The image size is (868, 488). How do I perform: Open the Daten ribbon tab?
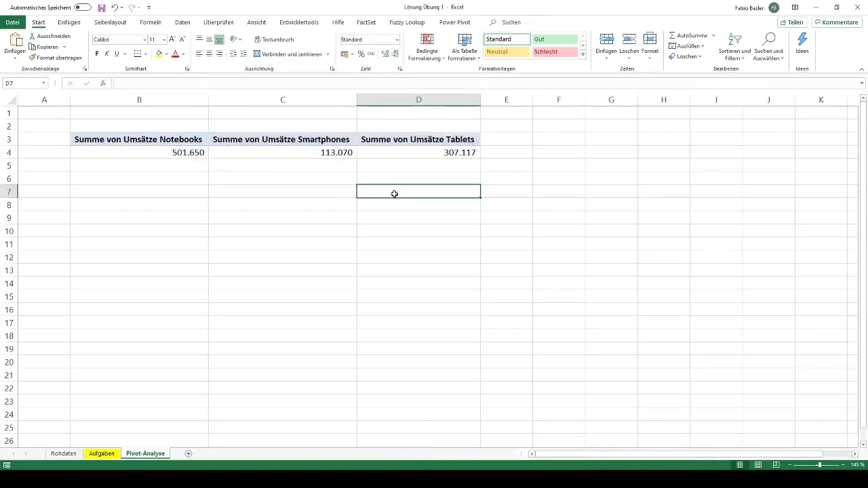tap(182, 22)
